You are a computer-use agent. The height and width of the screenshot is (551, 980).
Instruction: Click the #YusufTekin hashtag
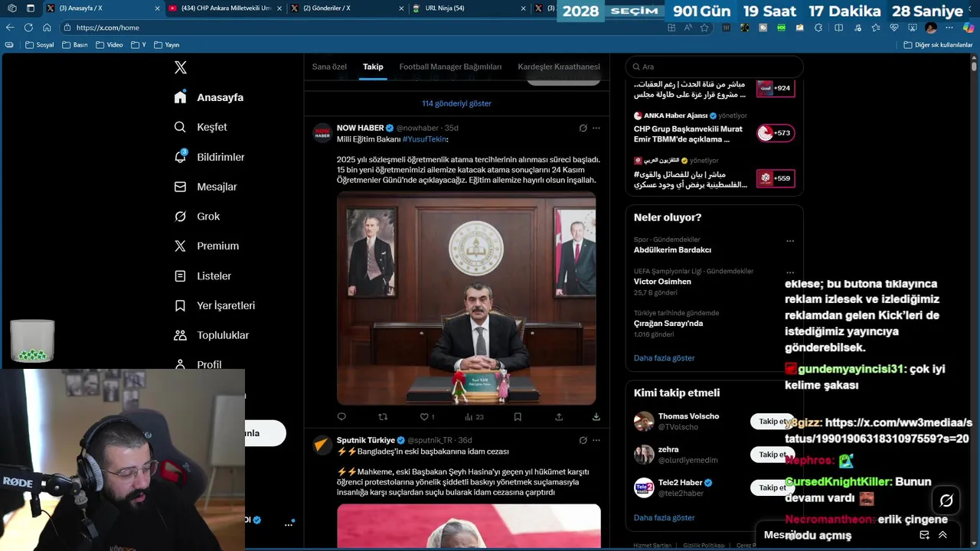tap(425, 139)
